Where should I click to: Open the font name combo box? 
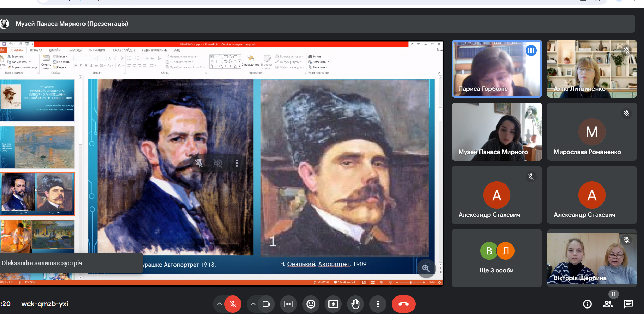[x=85, y=58]
